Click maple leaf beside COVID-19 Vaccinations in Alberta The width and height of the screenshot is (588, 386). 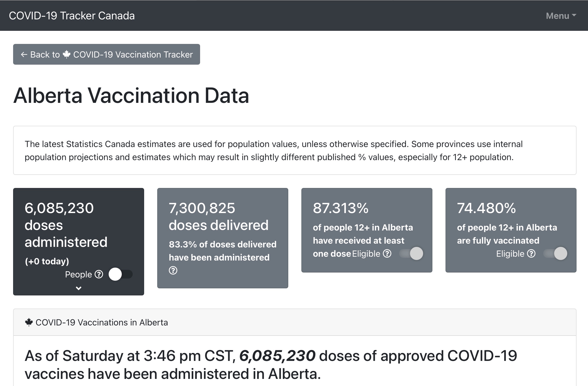tap(29, 322)
